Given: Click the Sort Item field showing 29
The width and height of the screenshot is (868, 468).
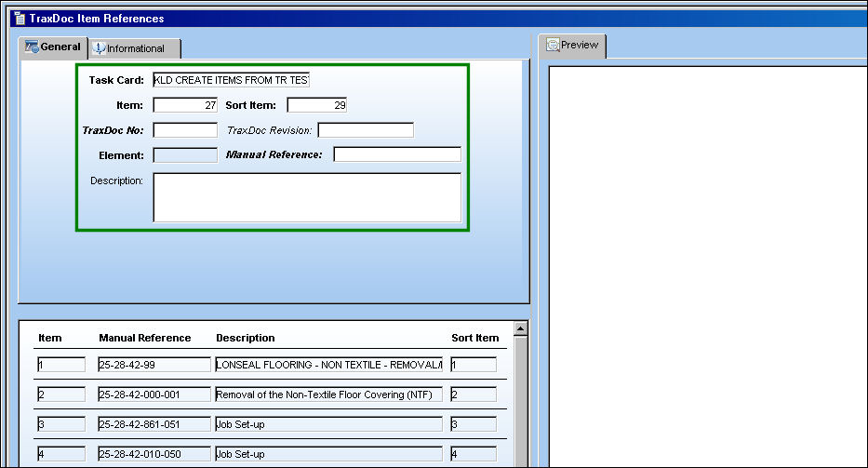Looking at the screenshot, I should pyautogui.click(x=316, y=105).
